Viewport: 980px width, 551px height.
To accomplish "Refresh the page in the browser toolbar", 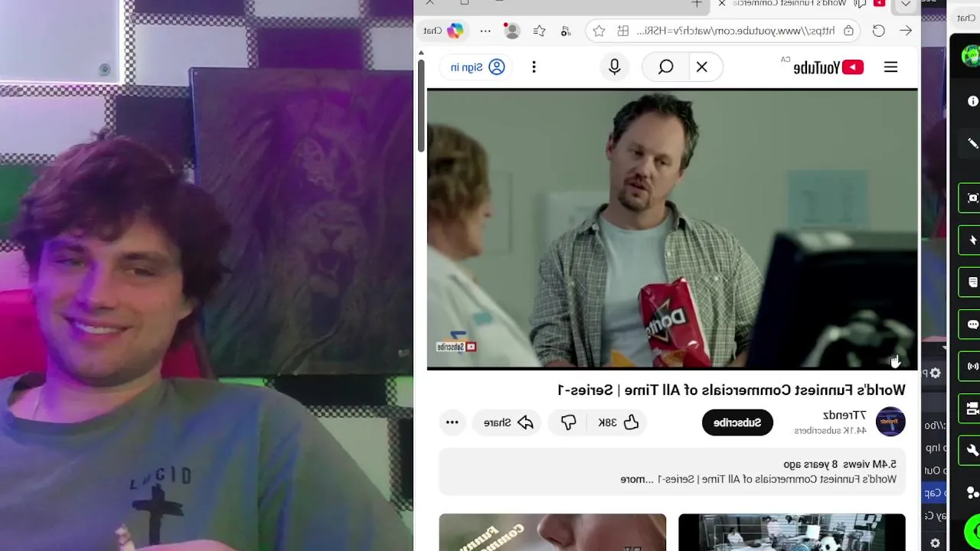I will coord(878,31).
